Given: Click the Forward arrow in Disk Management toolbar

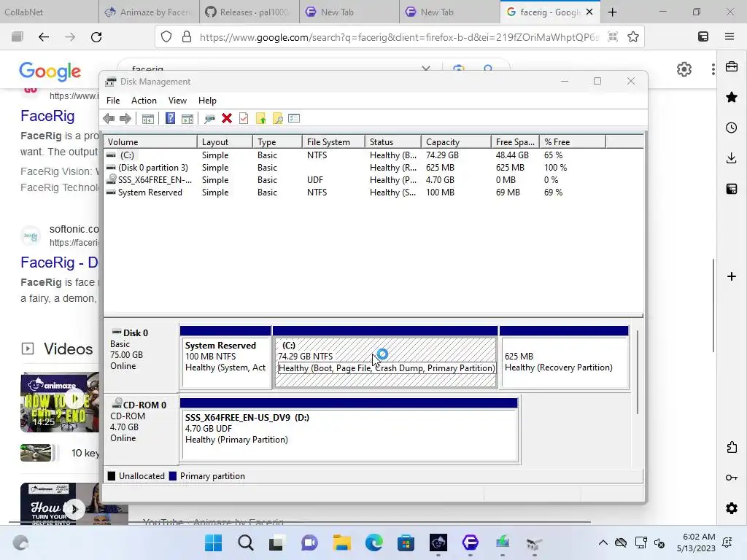Looking at the screenshot, I should [125, 119].
